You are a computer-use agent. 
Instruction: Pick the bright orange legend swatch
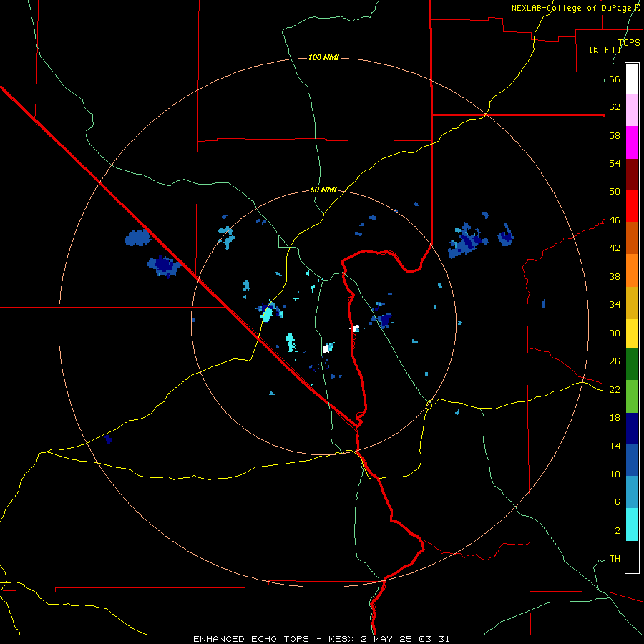(632, 270)
